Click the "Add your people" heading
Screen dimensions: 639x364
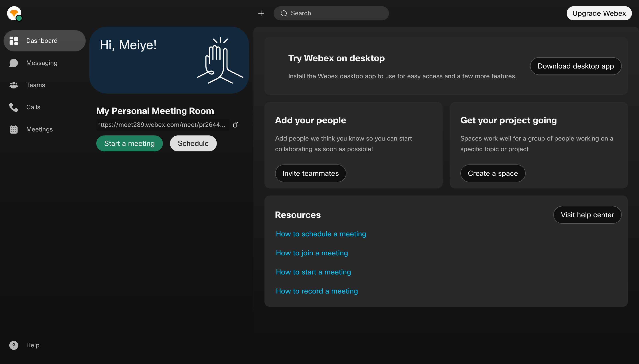tap(310, 120)
